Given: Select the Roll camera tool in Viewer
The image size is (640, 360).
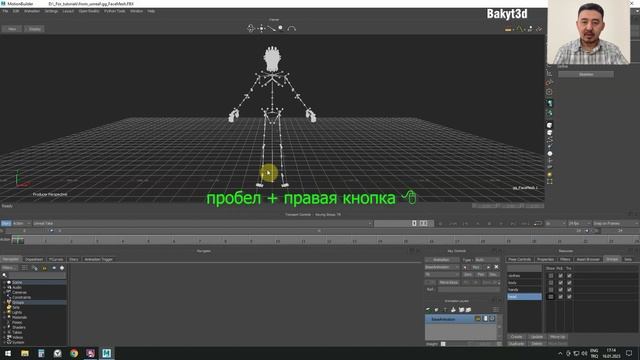Looking at the screenshot, I should [291, 28].
